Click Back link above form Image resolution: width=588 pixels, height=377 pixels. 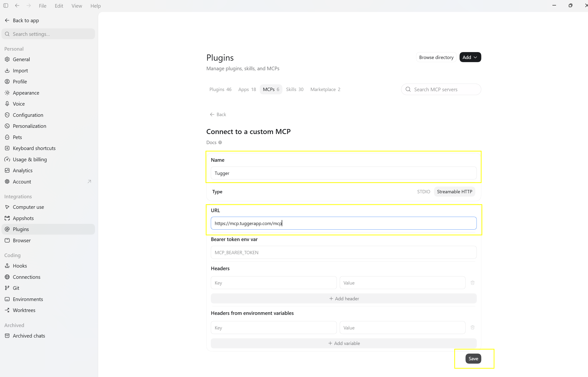coord(218,115)
